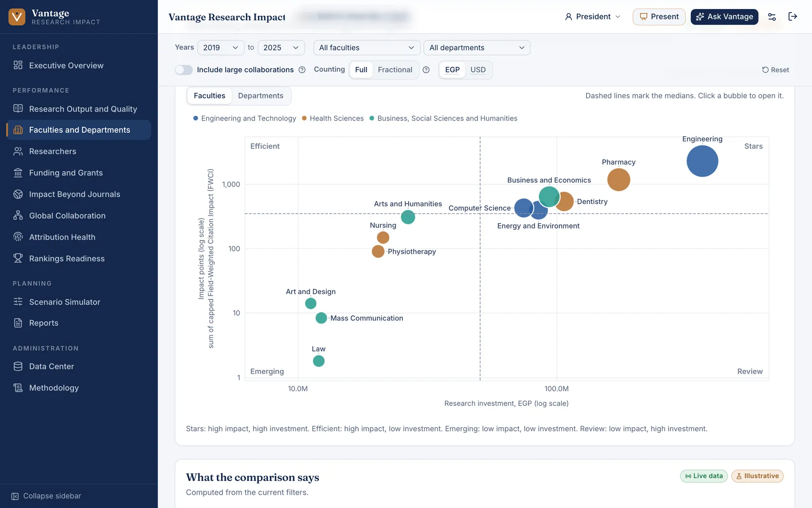The width and height of the screenshot is (812, 508).
Task: Show help for counting method
Action: pyautogui.click(x=426, y=70)
